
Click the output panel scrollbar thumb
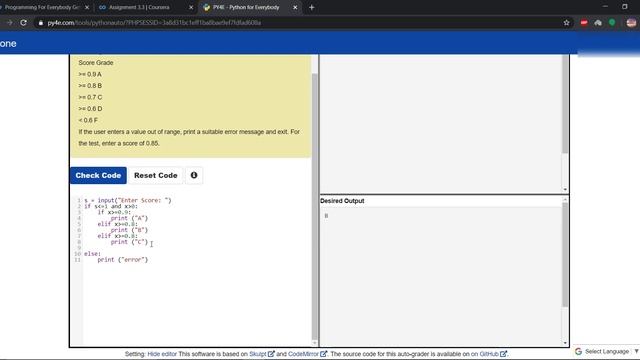pos(565,104)
